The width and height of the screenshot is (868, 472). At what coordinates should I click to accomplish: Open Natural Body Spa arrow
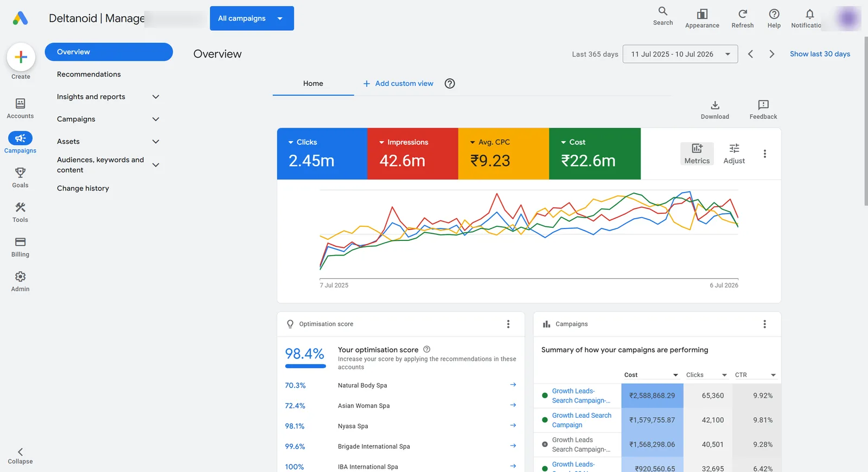(513, 385)
